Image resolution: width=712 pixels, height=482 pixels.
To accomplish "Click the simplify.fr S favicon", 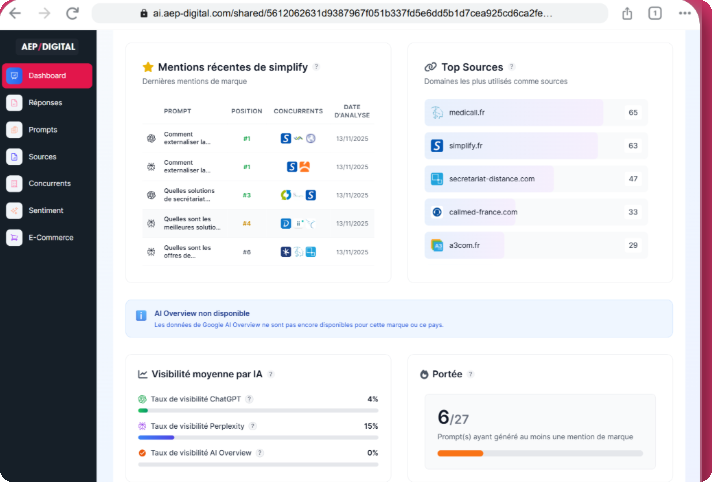I will 437,145.
